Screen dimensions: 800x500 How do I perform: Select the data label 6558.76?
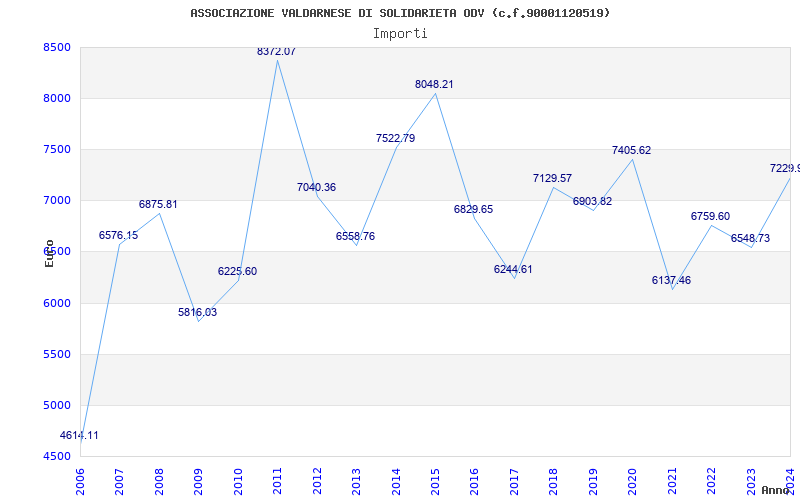[x=355, y=236]
